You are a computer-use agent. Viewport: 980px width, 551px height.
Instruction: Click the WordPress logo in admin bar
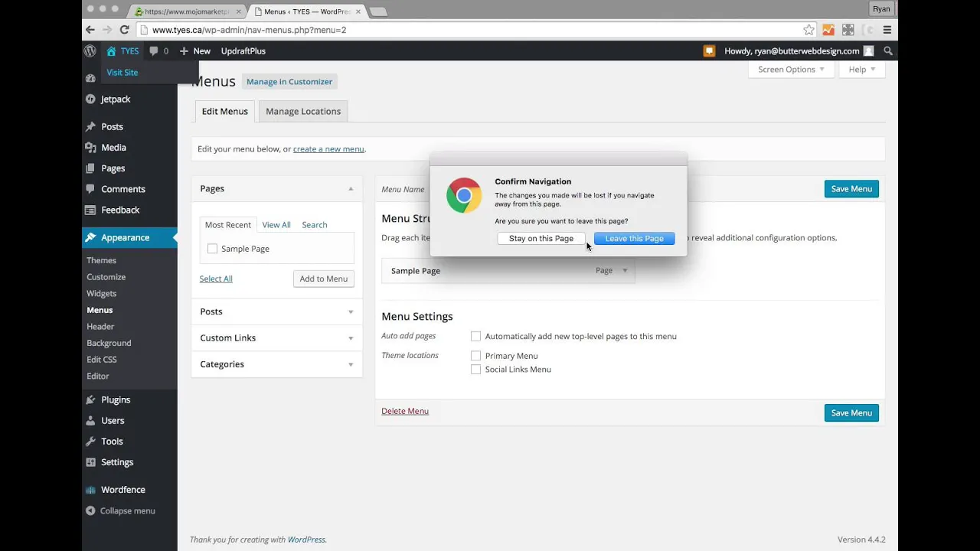tap(90, 51)
